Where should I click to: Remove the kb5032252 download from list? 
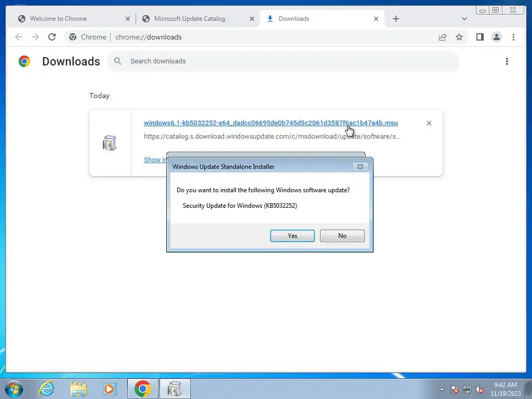[x=429, y=123]
